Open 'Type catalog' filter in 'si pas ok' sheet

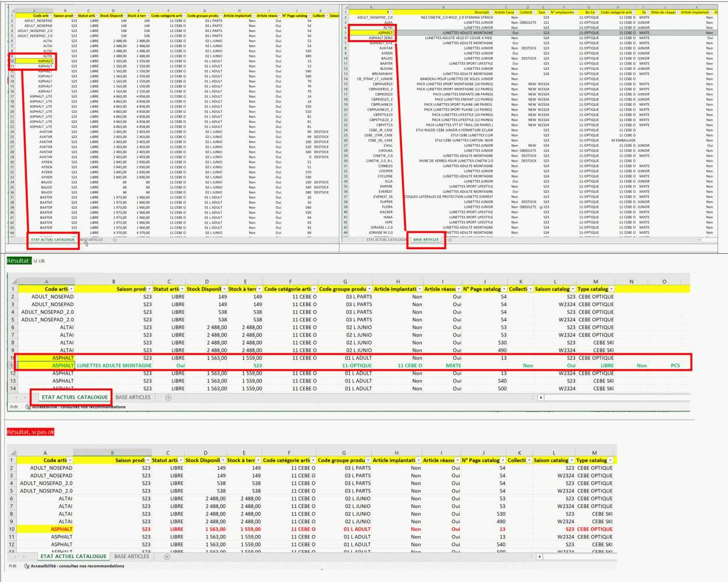(x=610, y=460)
